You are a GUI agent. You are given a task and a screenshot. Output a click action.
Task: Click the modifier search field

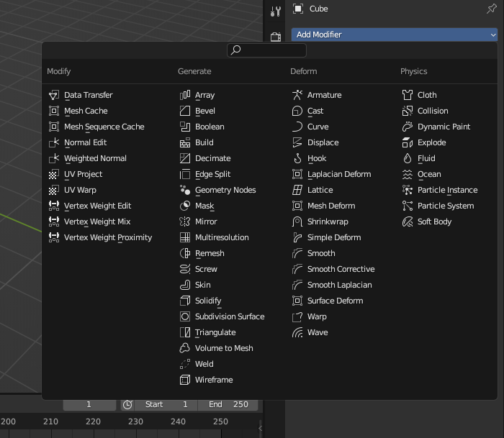pyautogui.click(x=267, y=50)
